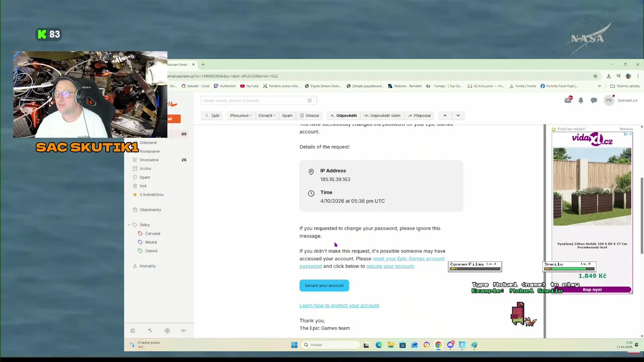Viewport: 644px width, 362px height.
Task: Click the Zpět back button
Action: point(212,116)
